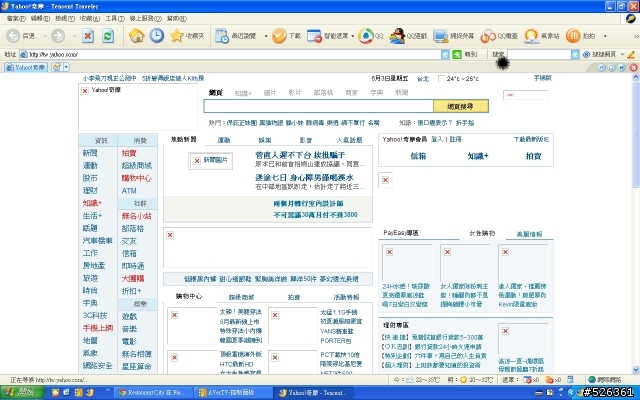Switch to the 知識+ search tab
Screen dimensions: 640x400
(x=243, y=93)
